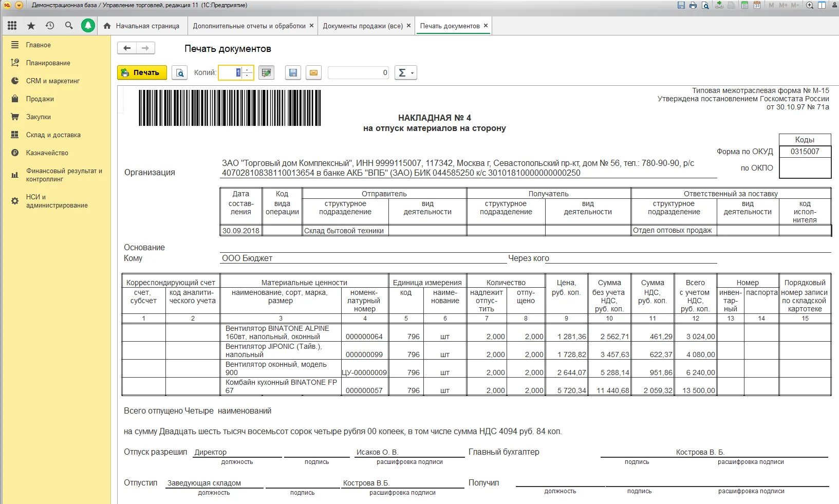The width and height of the screenshot is (839, 504).
Task: Click the blue floppy save icon in toolbar
Action: click(293, 73)
